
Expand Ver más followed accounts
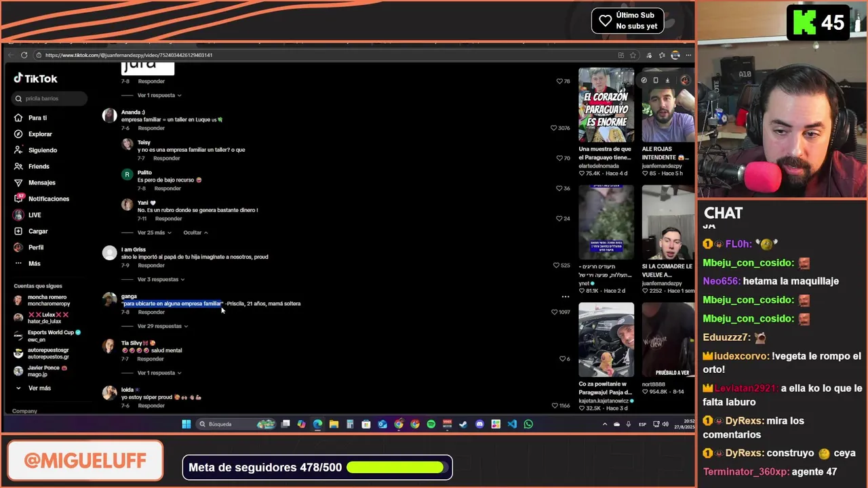[x=33, y=388]
